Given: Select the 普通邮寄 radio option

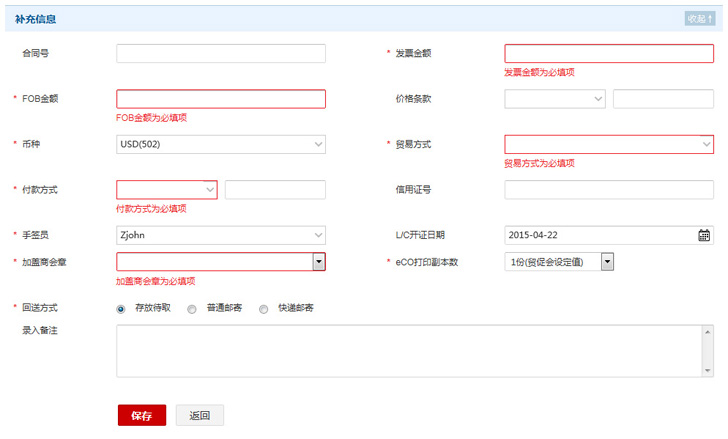Looking at the screenshot, I should tap(192, 309).
